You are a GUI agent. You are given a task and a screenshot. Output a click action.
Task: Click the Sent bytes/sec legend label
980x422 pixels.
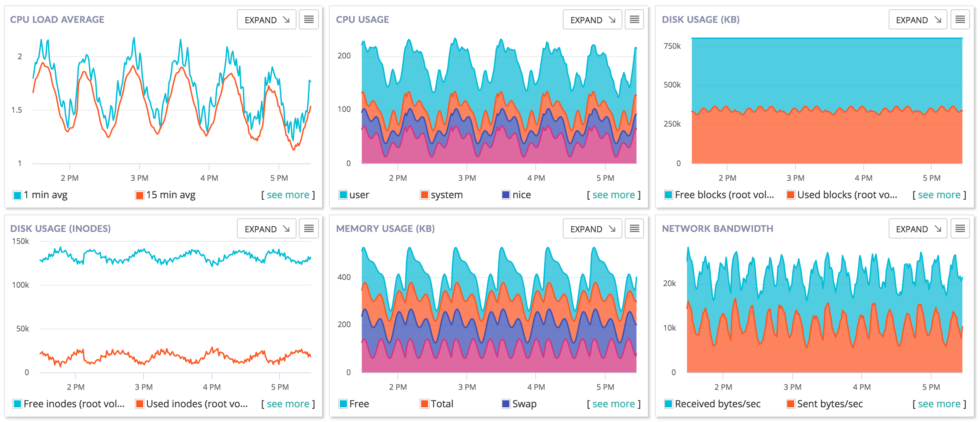830,404
